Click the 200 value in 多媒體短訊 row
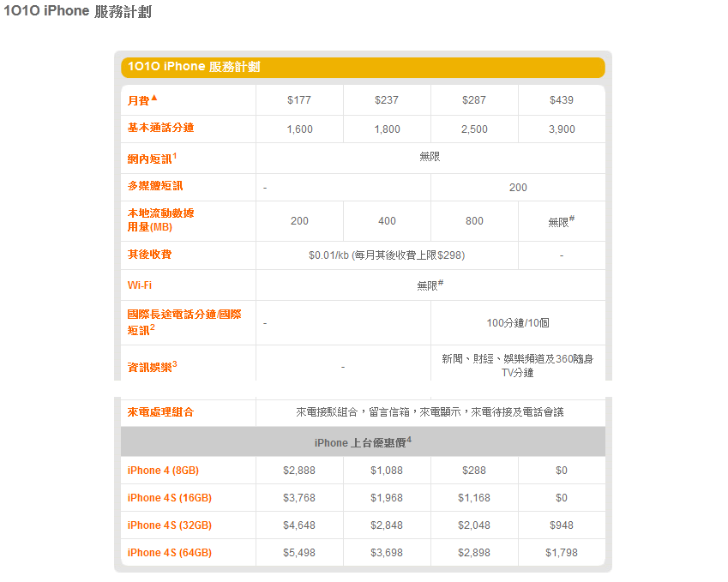728x582 pixels. (518, 188)
